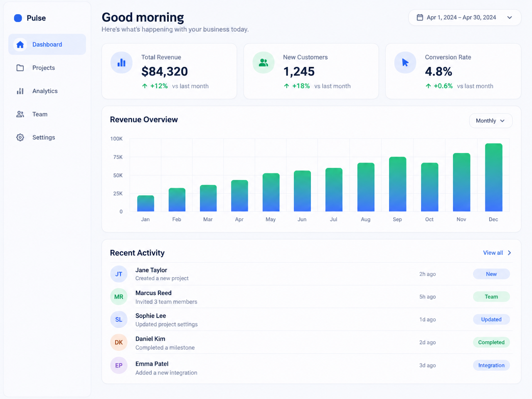Click the arrow beside View all
532x399 pixels.
[x=510, y=253]
